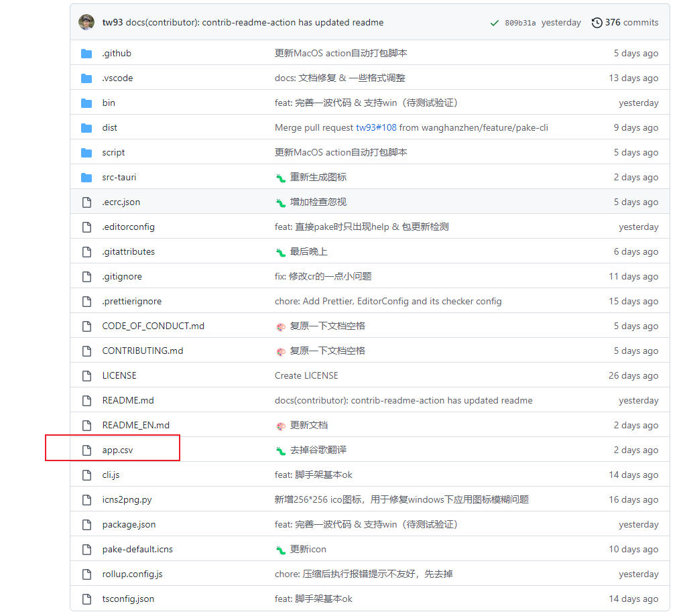Click commit hash 809b31a
Image resolution: width=685 pixels, height=616 pixels.
point(520,23)
